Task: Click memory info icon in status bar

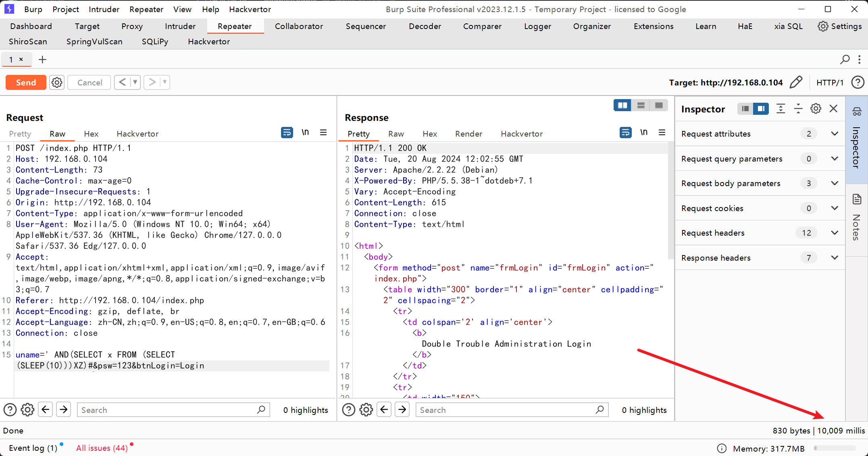Action: pos(722,449)
